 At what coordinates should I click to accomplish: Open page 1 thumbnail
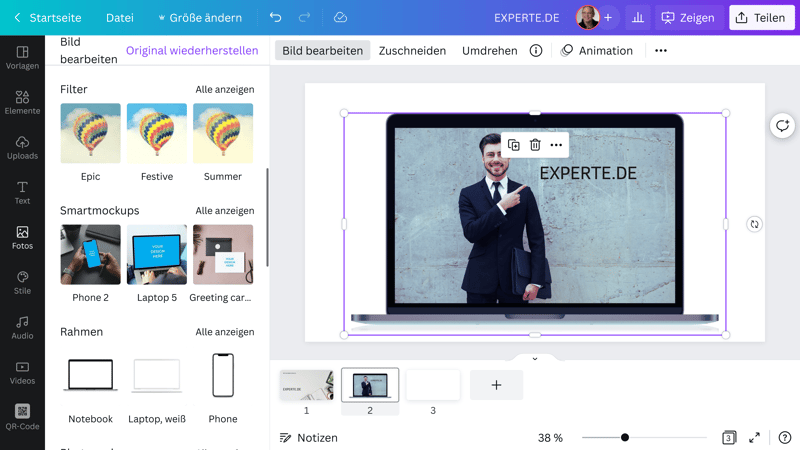coord(307,385)
